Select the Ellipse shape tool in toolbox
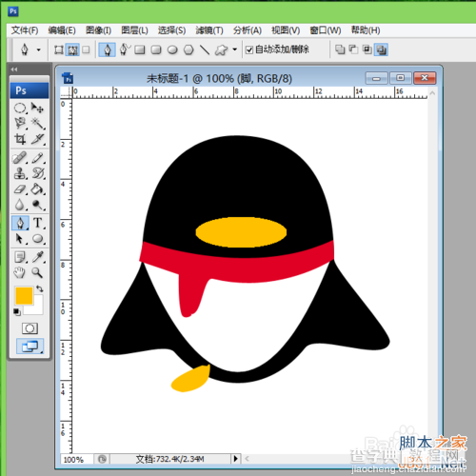Viewport: 476px width, 476px height. click(x=37, y=239)
